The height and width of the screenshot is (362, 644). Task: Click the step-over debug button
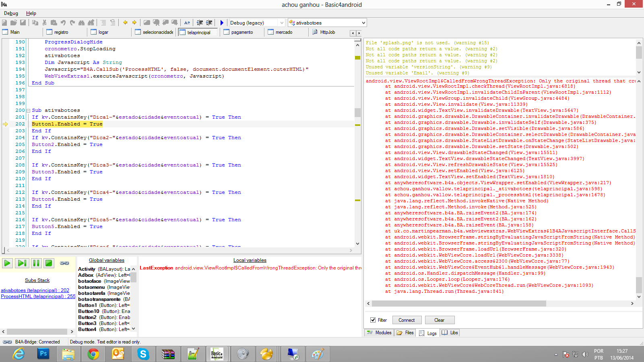tap(22, 263)
